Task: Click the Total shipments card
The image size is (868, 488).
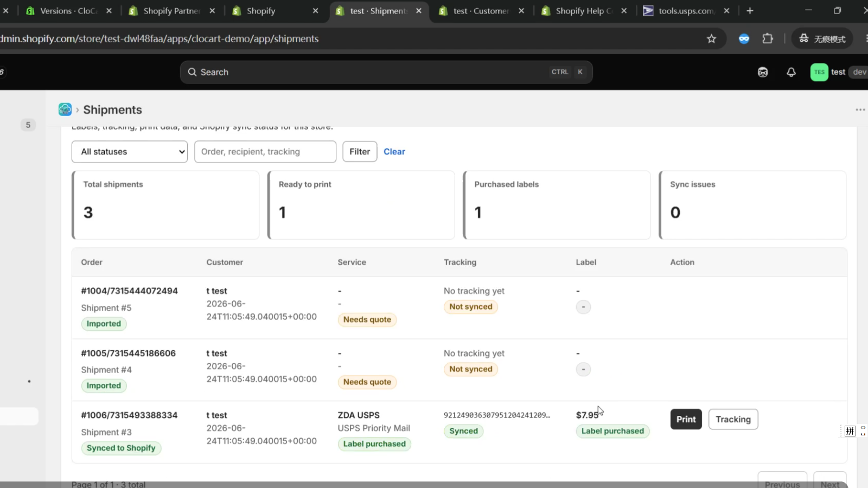Action: pyautogui.click(x=165, y=205)
